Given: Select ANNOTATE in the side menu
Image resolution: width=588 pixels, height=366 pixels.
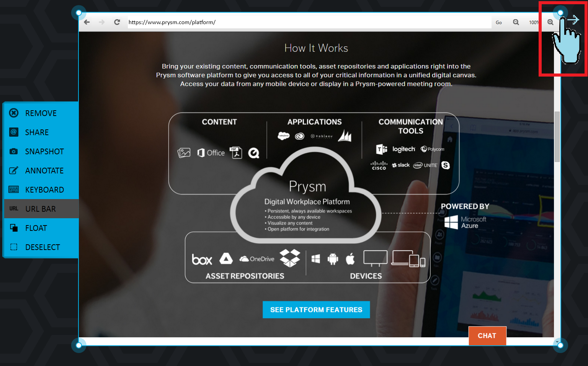Looking at the screenshot, I should (x=41, y=170).
